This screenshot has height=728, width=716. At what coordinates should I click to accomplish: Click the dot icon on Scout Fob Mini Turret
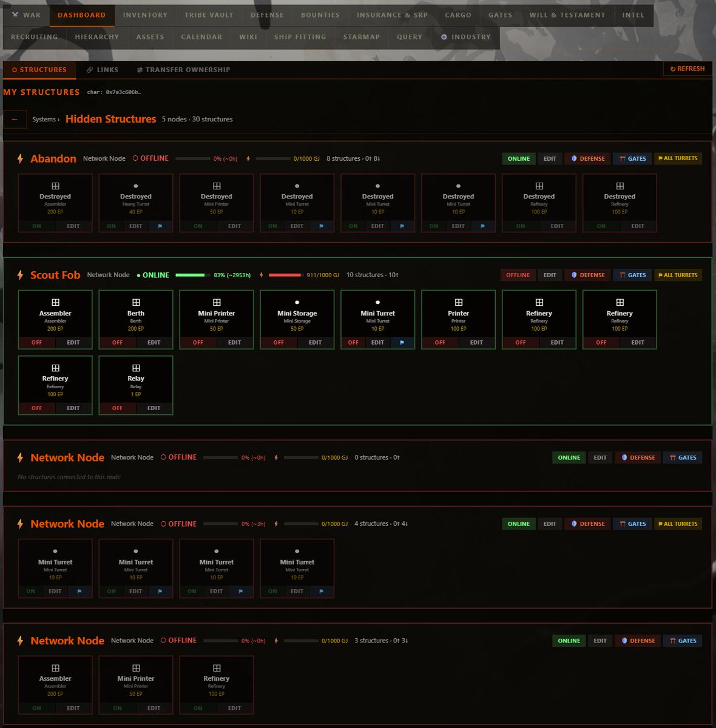(x=378, y=302)
